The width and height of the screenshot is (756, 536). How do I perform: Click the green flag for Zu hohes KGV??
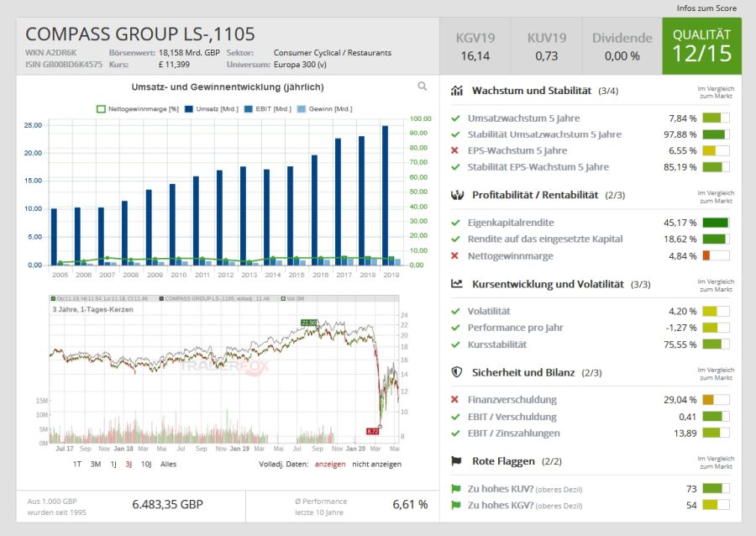tap(455, 505)
